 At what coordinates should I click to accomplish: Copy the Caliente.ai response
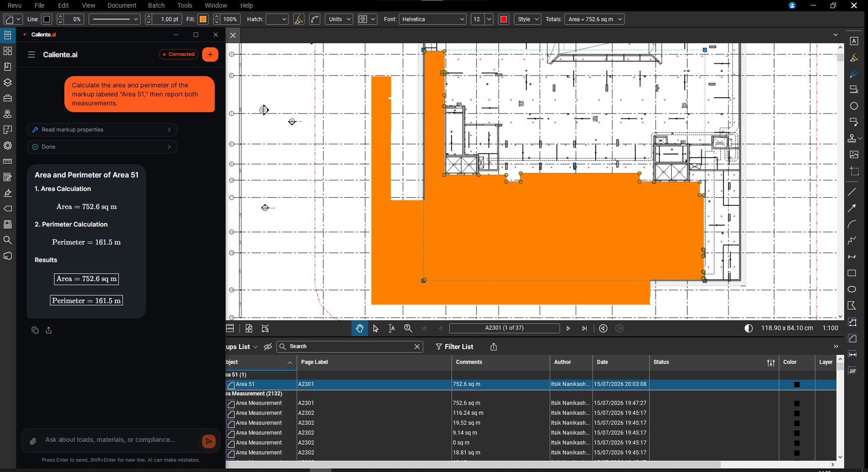[x=35, y=330]
